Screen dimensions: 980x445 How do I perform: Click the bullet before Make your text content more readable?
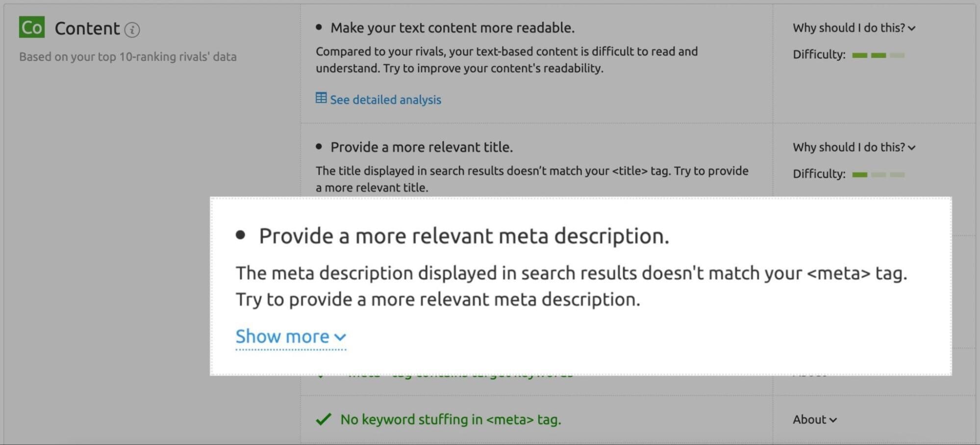tap(319, 27)
